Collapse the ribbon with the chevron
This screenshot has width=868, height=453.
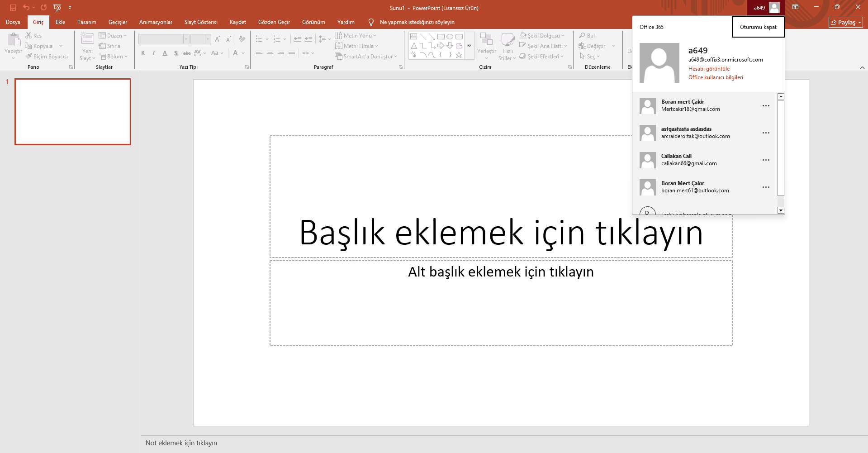[862, 67]
